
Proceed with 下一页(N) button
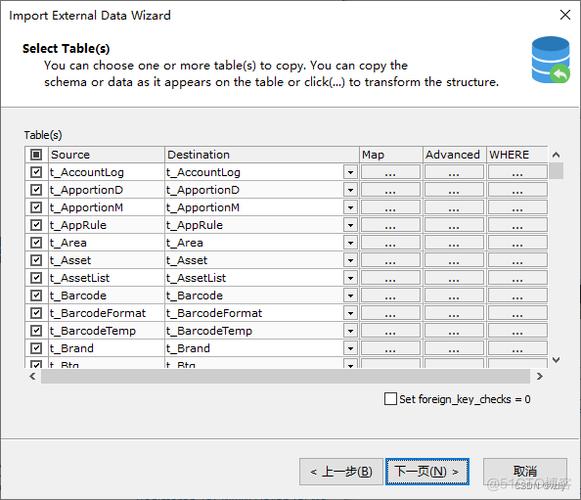point(427,471)
